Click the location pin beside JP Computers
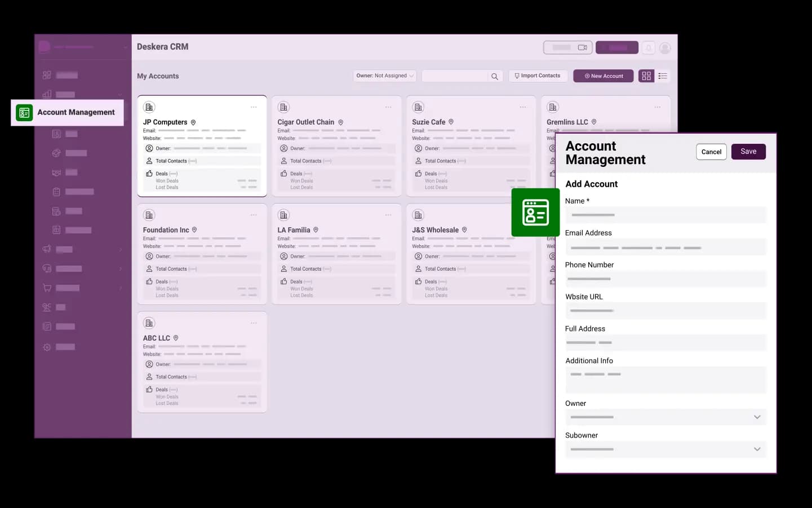This screenshot has height=508, width=812. coord(193,122)
